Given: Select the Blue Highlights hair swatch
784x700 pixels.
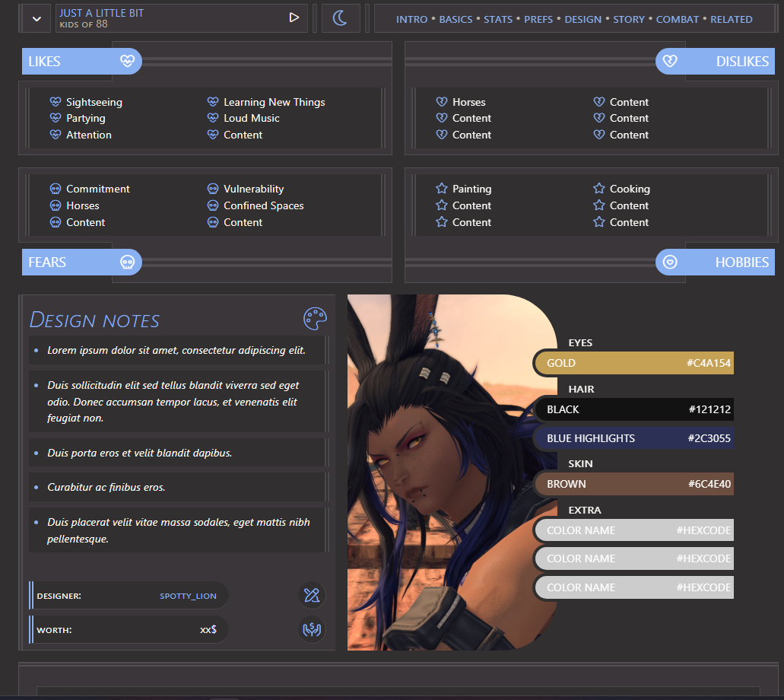Looking at the screenshot, I should (x=635, y=438).
